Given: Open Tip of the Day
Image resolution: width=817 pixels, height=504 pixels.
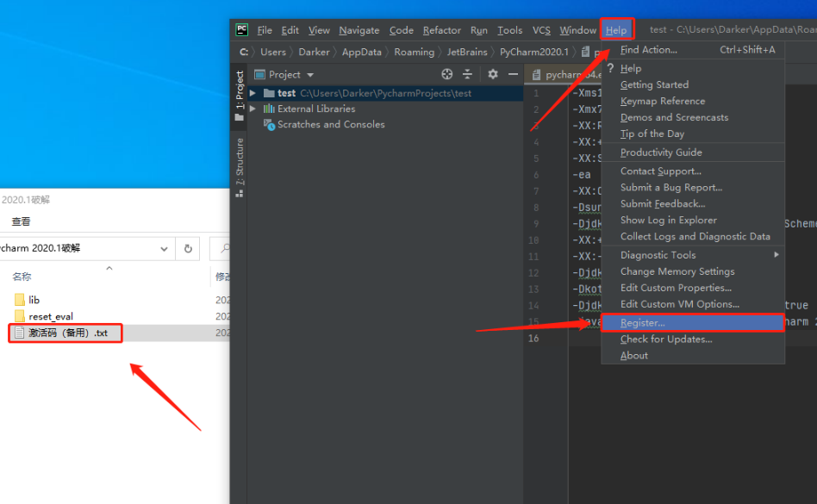Looking at the screenshot, I should click(693, 134).
